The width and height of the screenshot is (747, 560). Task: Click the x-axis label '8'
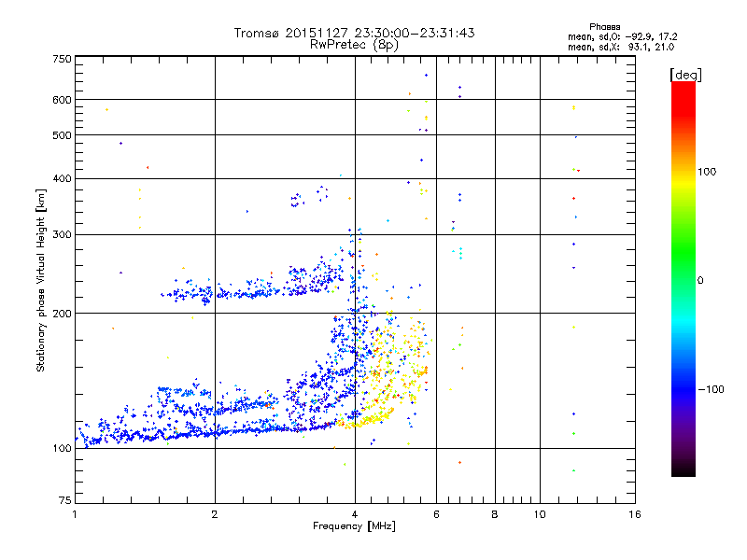coord(495,514)
